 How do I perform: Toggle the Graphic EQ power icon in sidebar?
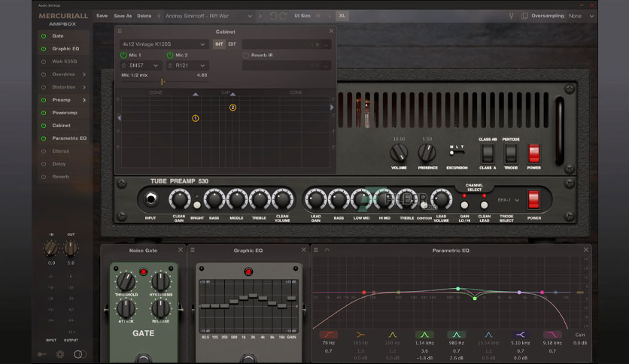(44, 49)
